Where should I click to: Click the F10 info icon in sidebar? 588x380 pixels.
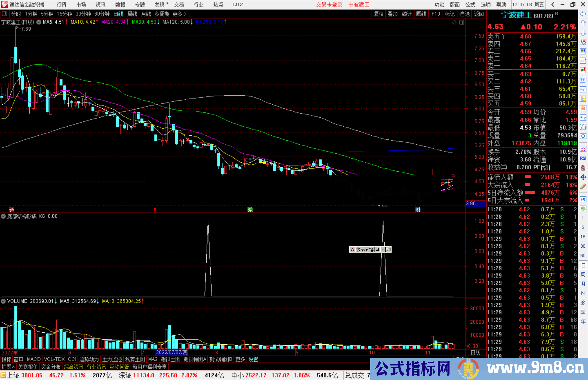583,89
